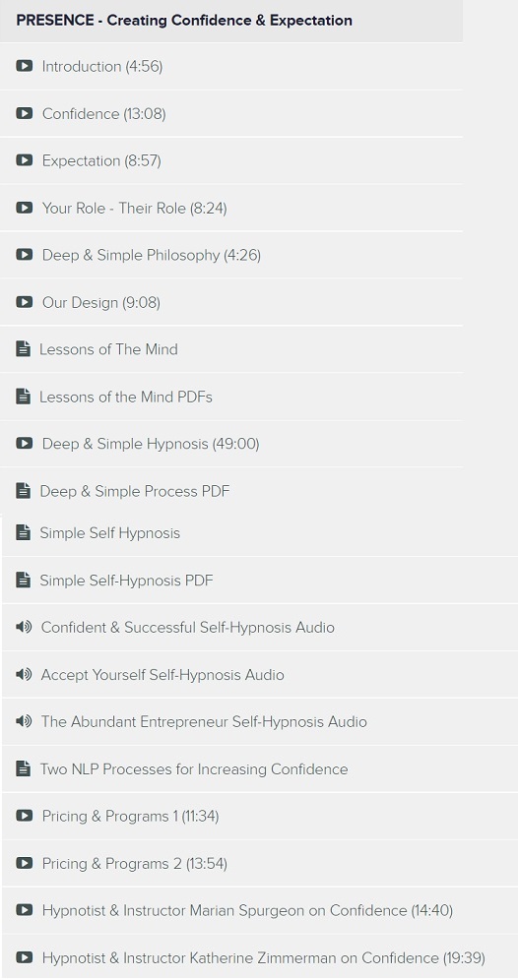
Task: Open Pricing & Programs 1 video
Action: pyautogui.click(x=260, y=816)
